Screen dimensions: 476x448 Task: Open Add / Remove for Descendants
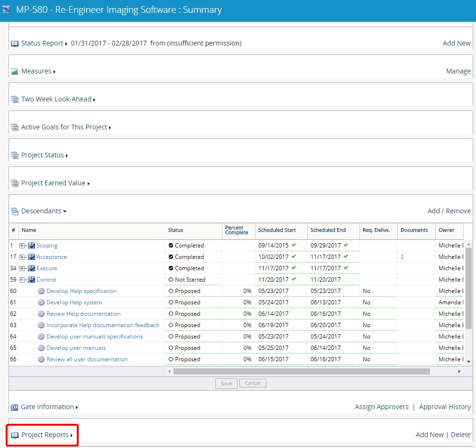point(449,210)
